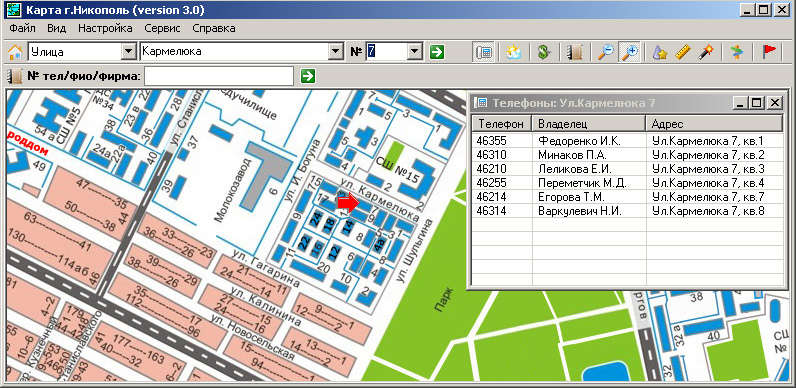This screenshot has width=796, height=388.
Task: Click the red flag icon
Action: pyautogui.click(x=770, y=52)
